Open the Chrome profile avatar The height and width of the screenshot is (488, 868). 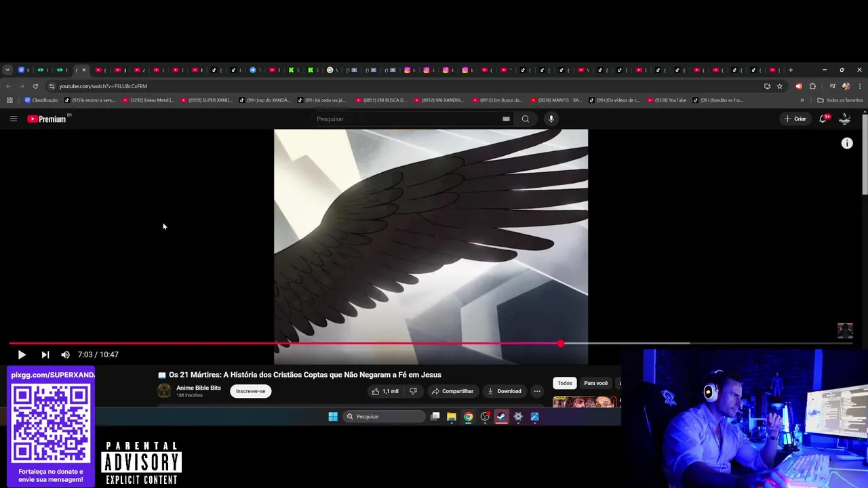[x=846, y=86]
